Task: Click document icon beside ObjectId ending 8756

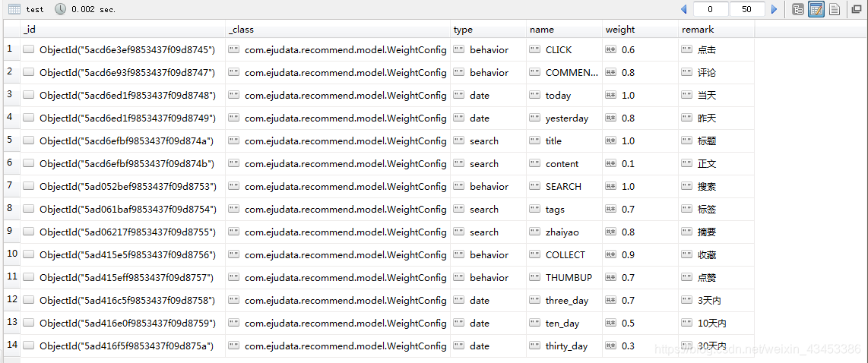Action: (29, 255)
